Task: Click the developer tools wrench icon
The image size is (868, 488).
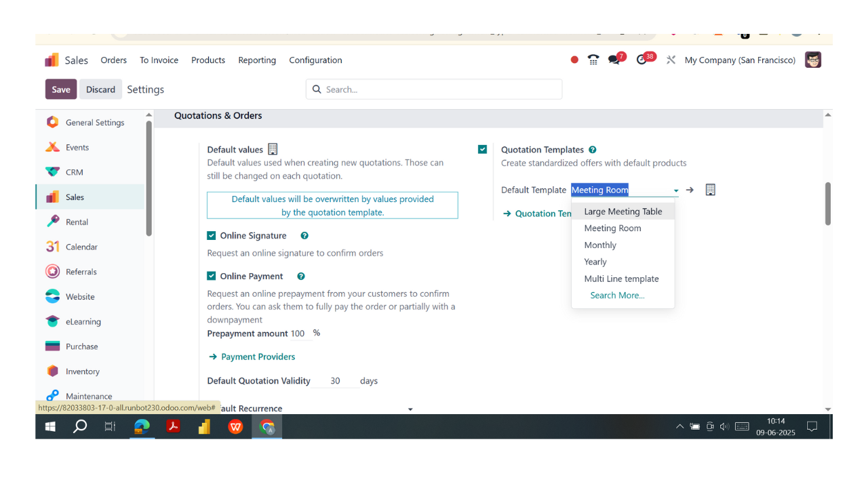Action: 670,60
